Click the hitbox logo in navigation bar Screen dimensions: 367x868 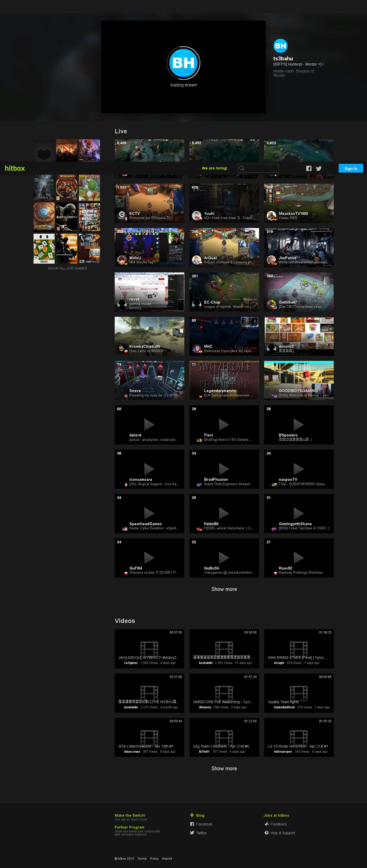(15, 168)
